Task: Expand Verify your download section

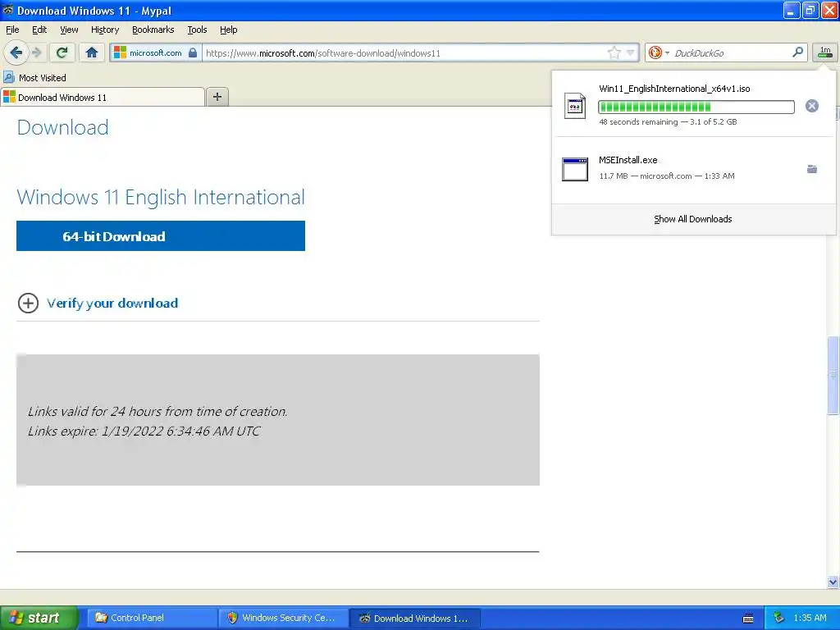Action: pos(28,304)
